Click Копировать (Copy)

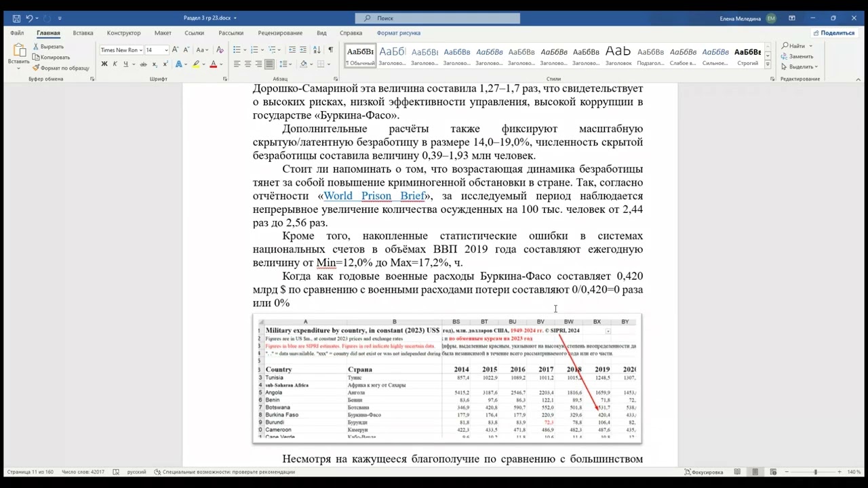pyautogui.click(x=51, y=58)
